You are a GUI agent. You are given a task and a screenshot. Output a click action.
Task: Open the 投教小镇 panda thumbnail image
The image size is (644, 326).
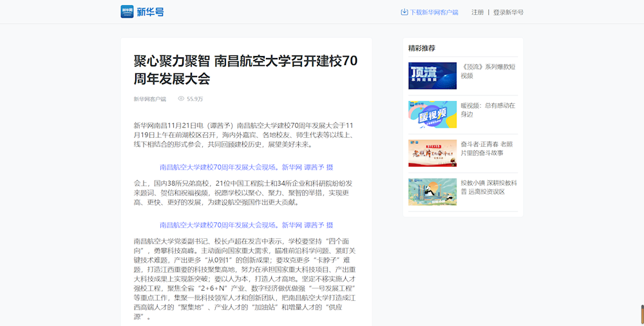coord(432,191)
